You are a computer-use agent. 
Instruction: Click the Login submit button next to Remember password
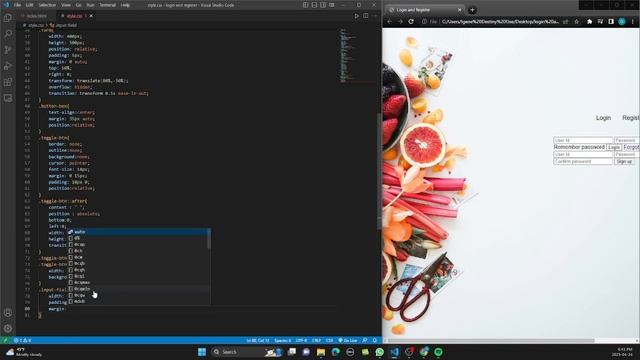pos(614,147)
